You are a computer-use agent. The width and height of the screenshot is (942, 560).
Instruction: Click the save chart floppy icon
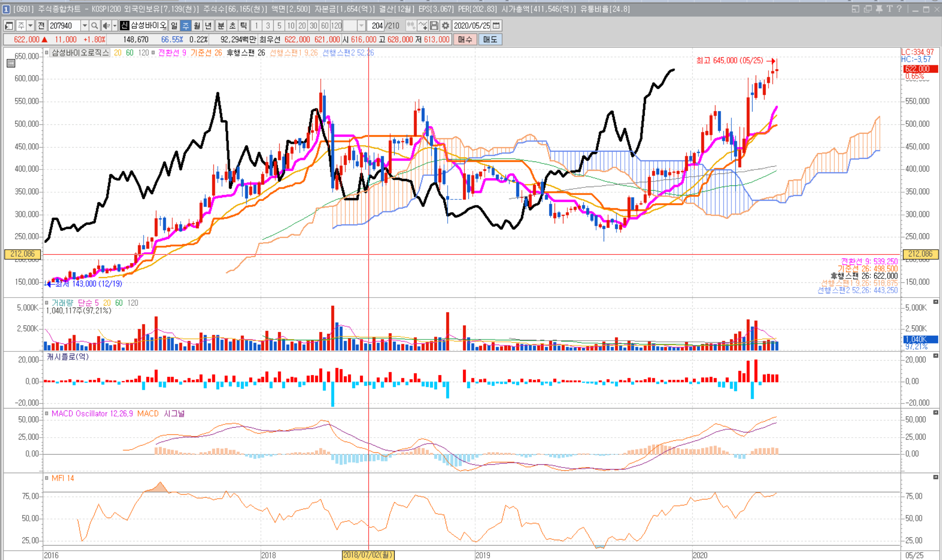[434, 26]
